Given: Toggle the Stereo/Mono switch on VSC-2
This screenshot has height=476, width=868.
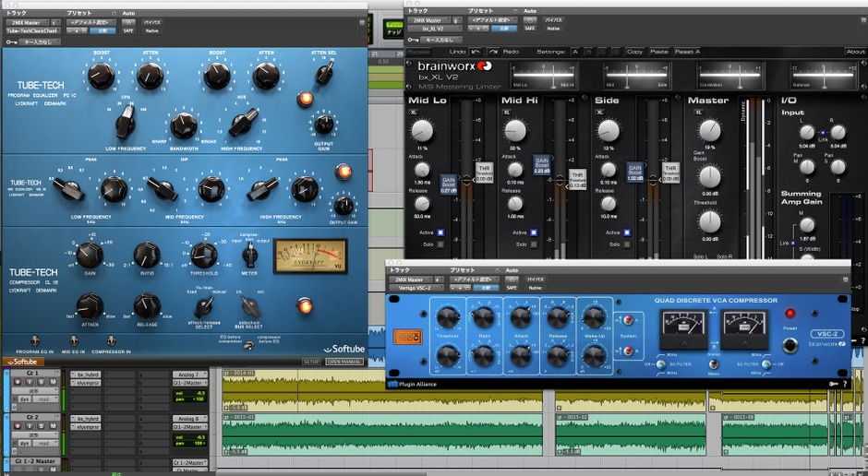Looking at the screenshot, I should 714,363.
